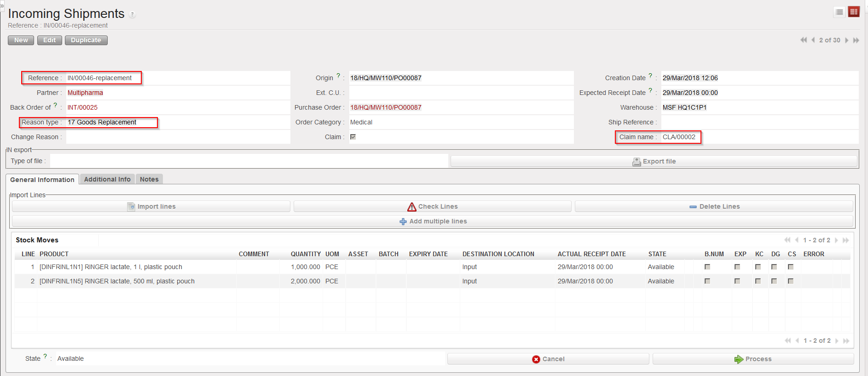
Task: Click the Type of file field
Action: click(x=249, y=161)
